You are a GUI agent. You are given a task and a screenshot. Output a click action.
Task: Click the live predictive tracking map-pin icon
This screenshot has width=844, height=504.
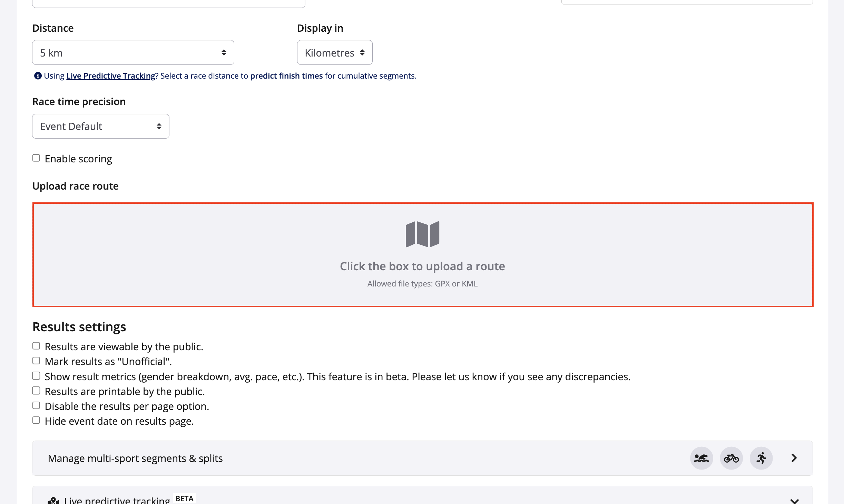click(x=53, y=500)
